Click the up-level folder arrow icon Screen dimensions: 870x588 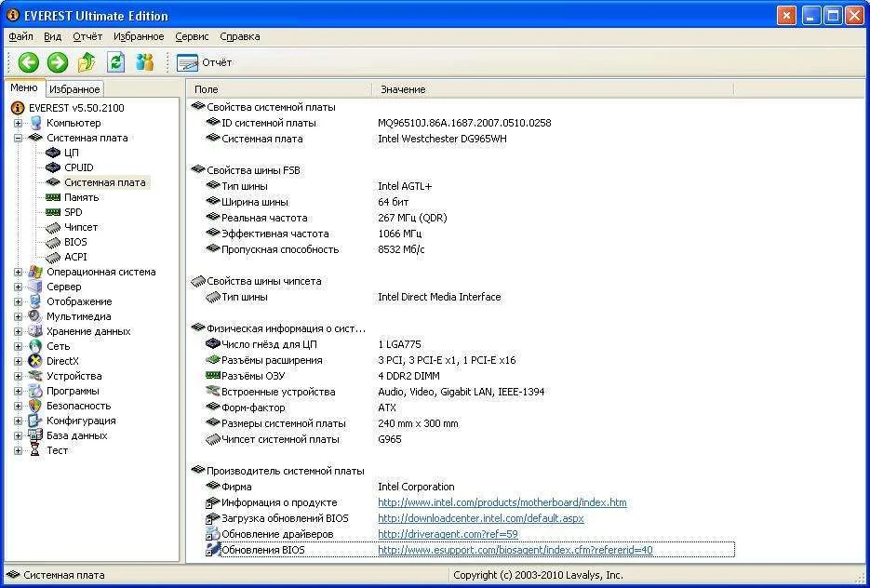(87, 62)
